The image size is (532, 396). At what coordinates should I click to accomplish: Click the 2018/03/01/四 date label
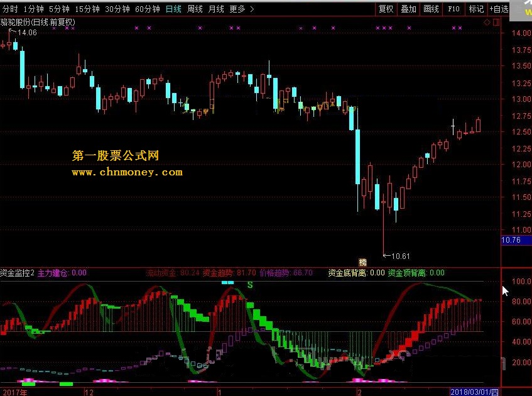[474, 392]
